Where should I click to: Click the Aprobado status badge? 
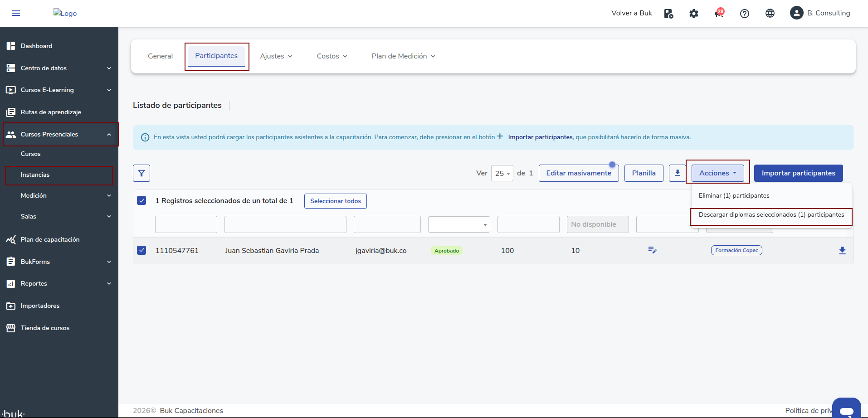coord(447,251)
